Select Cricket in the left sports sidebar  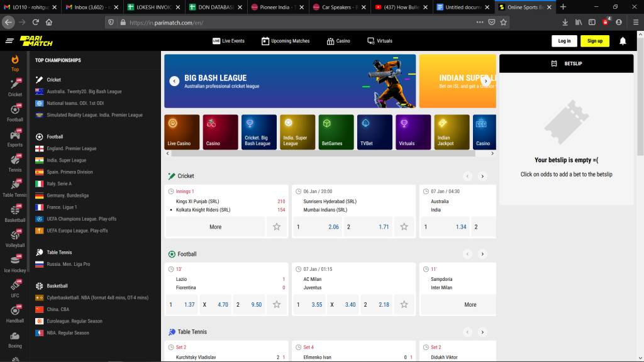coord(15,87)
